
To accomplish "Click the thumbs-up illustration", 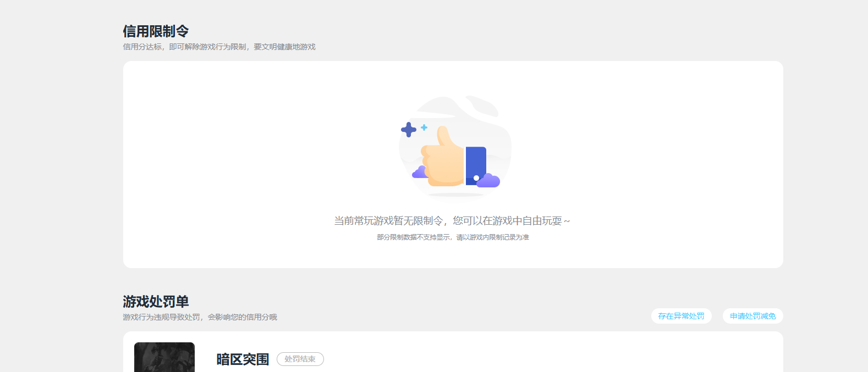I will point(455,147).
